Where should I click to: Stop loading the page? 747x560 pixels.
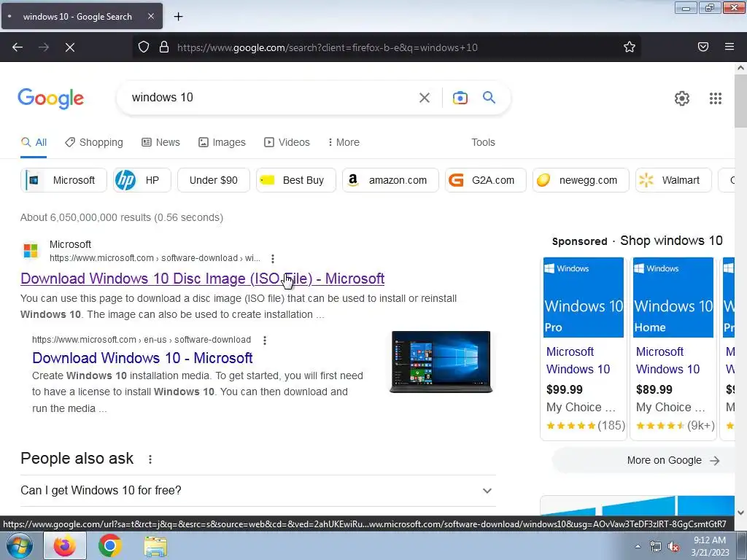point(70,47)
